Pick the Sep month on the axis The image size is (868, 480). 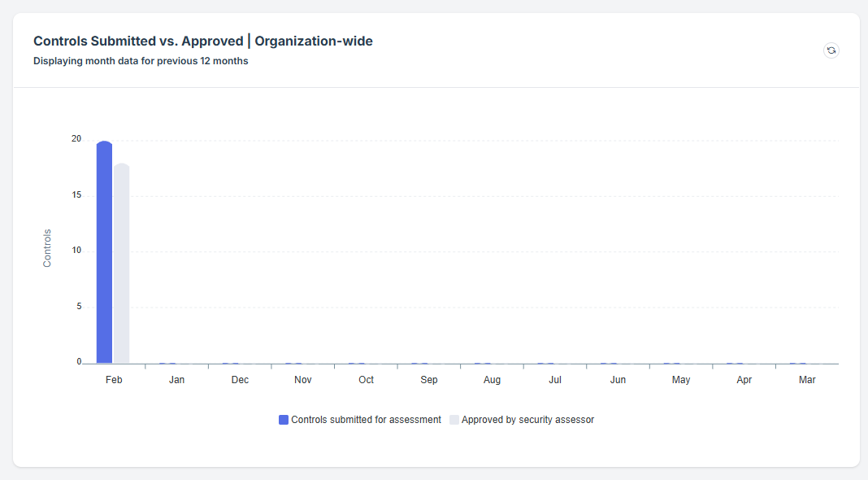coord(429,380)
